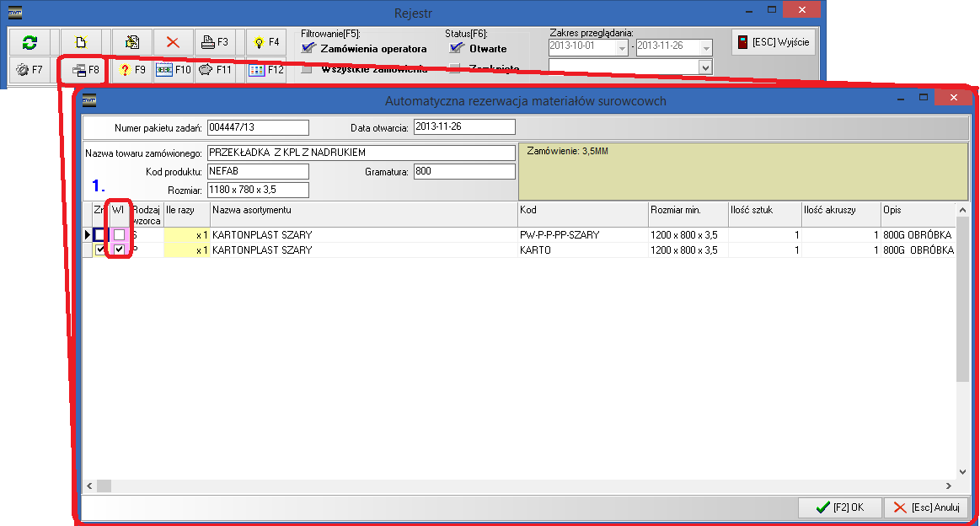Open the end date 2013-11-26 dropdown
The height and width of the screenshot is (526, 980).
pos(706,48)
